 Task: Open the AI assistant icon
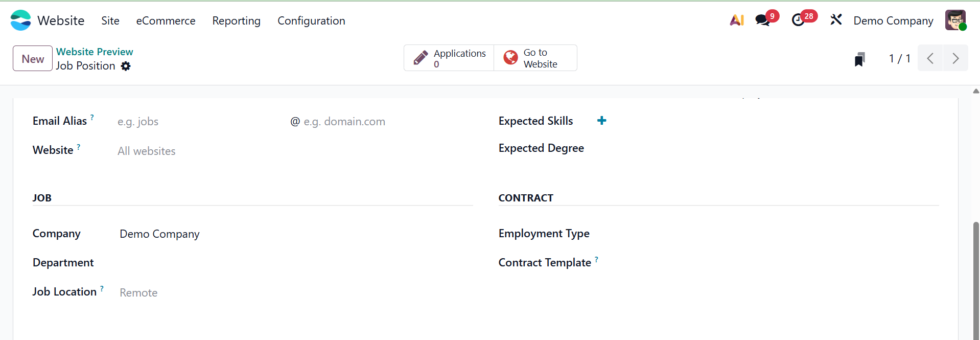[x=736, y=20]
